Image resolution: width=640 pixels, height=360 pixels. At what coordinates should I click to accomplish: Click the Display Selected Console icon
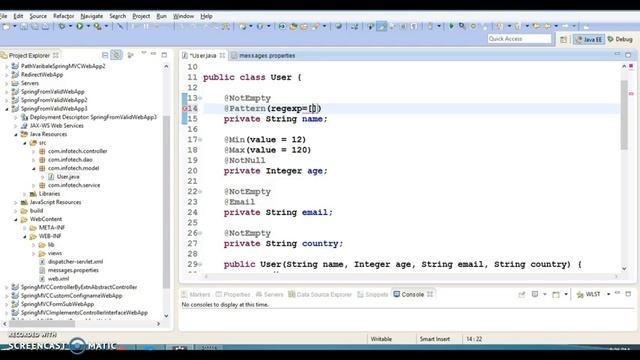click(x=535, y=294)
